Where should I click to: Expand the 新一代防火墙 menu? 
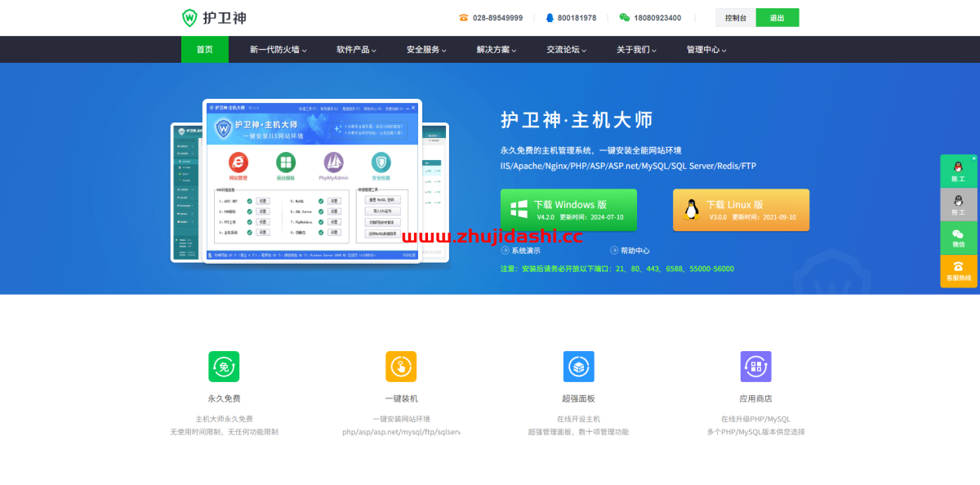coord(278,50)
